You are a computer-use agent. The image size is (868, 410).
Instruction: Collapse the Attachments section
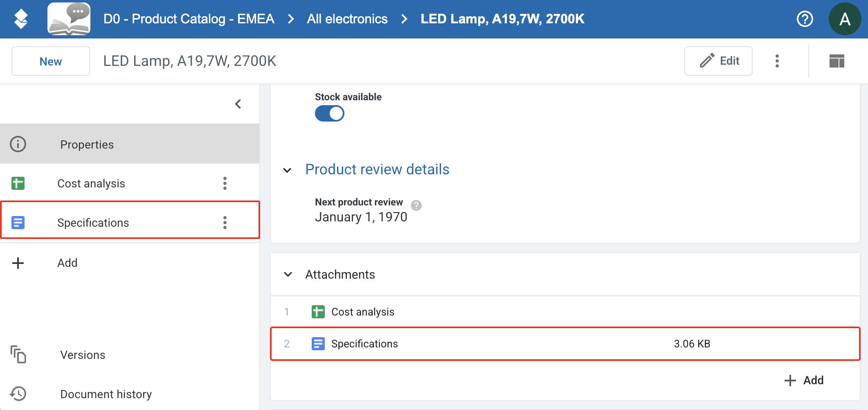pyautogui.click(x=288, y=274)
